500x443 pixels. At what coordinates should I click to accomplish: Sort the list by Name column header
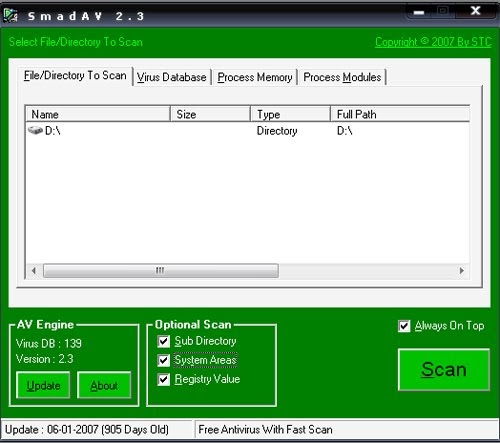[x=98, y=114]
